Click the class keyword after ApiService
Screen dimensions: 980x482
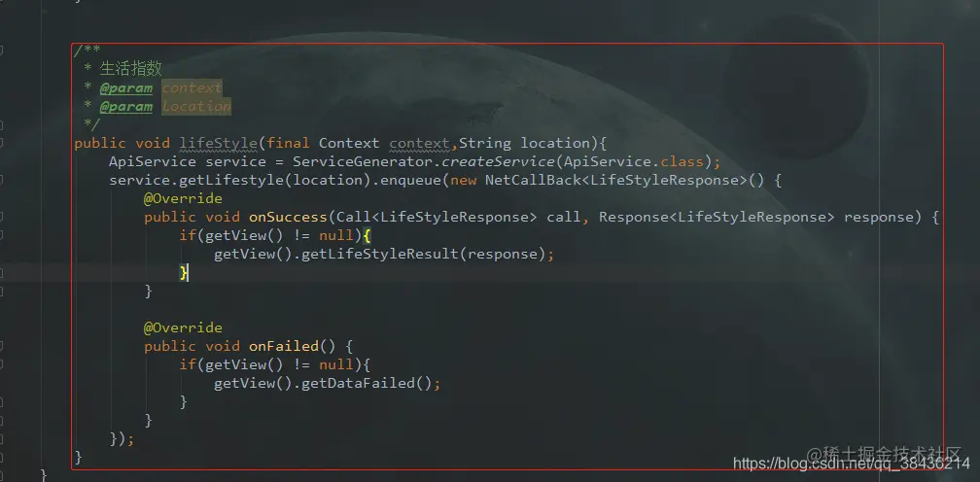click(x=682, y=161)
